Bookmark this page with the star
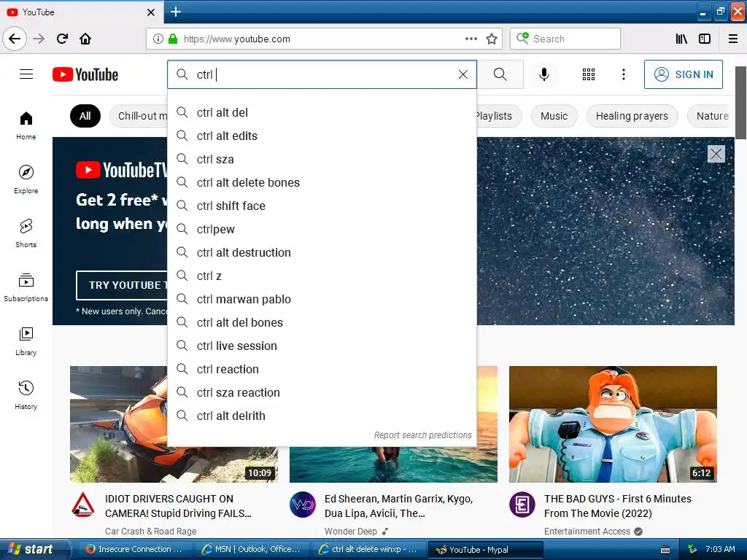 (492, 39)
